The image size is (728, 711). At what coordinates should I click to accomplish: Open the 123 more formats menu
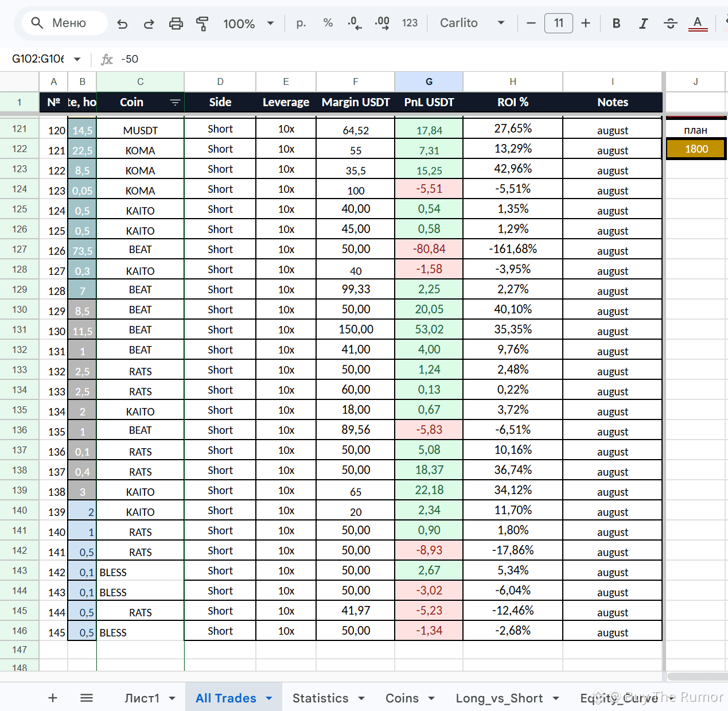coord(410,23)
